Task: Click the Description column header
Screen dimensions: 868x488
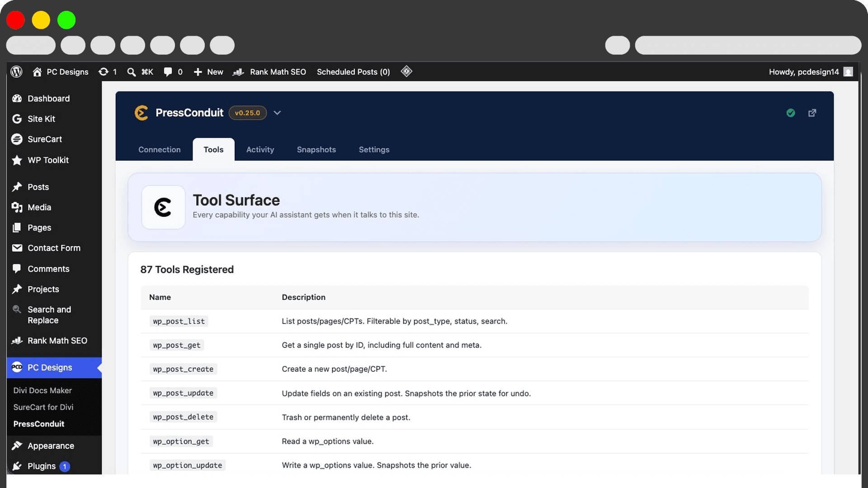Action: click(x=303, y=297)
